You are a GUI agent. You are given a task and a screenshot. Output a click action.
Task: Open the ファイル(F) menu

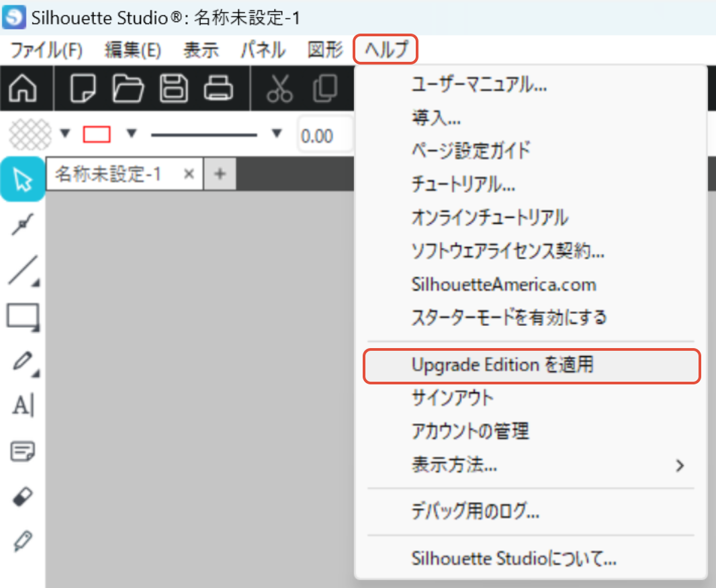46,50
